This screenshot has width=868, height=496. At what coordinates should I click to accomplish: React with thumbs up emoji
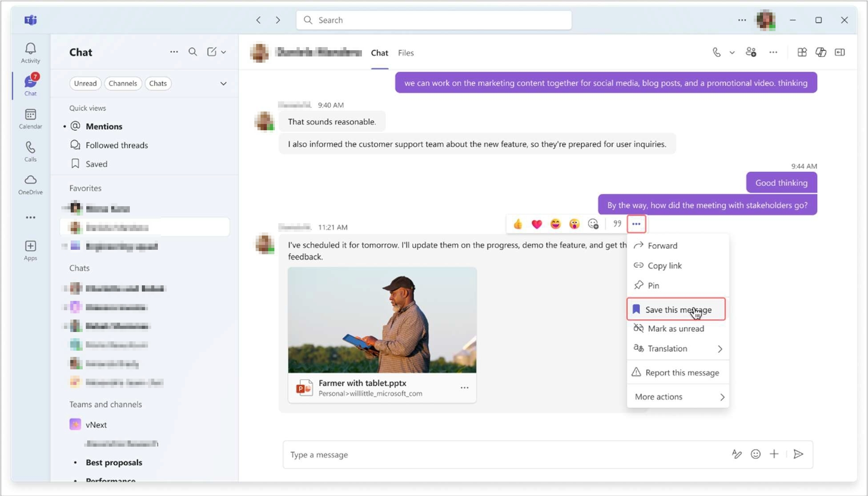[x=518, y=224]
